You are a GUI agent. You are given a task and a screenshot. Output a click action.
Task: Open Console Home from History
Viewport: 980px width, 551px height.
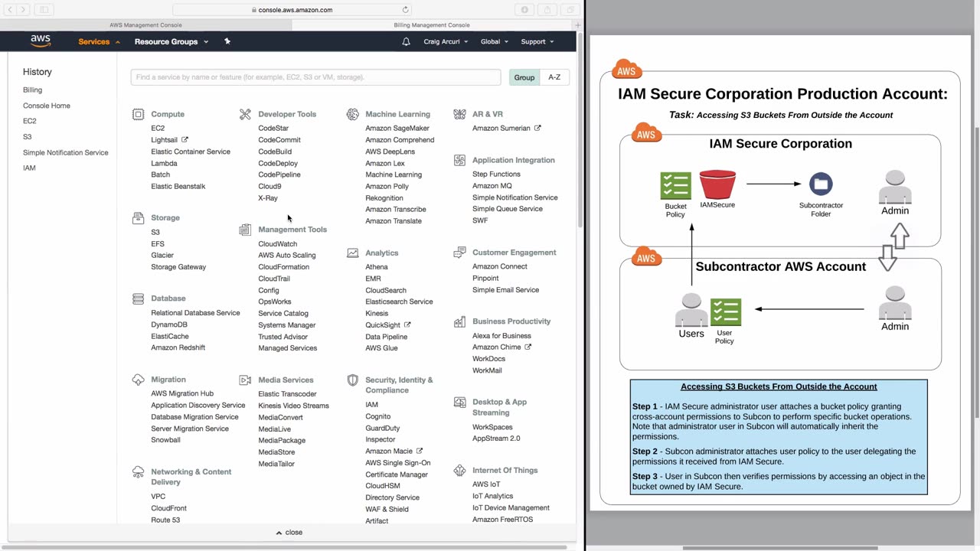pos(47,106)
